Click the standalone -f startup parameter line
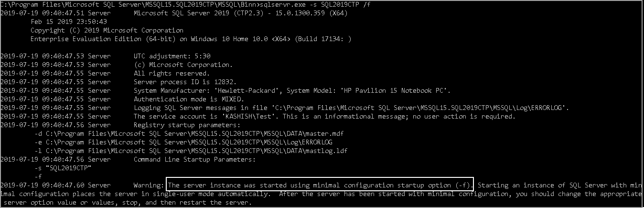This screenshot has width=644, height=208. click(39, 176)
